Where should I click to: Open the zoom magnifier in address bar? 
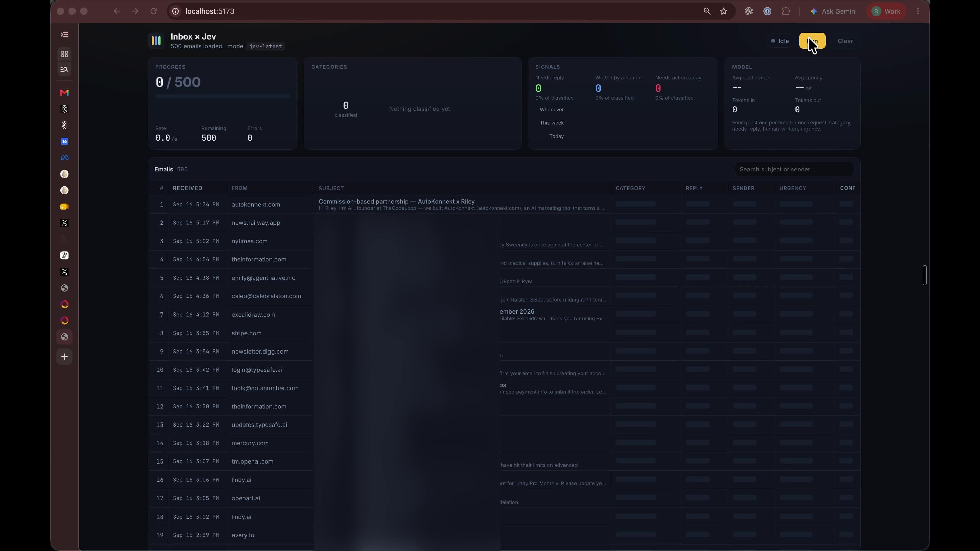(707, 11)
